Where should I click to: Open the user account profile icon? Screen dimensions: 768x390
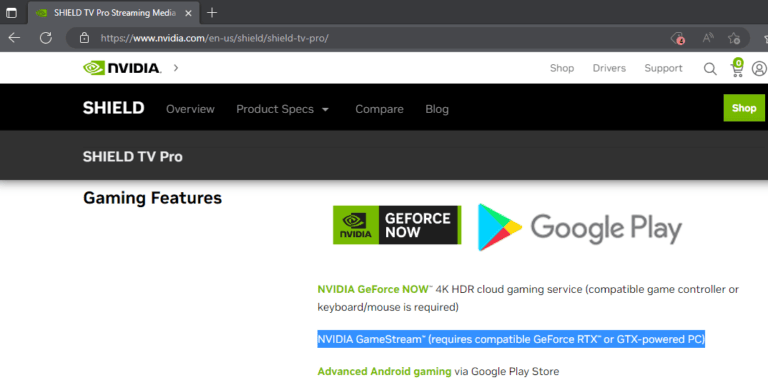click(x=759, y=69)
